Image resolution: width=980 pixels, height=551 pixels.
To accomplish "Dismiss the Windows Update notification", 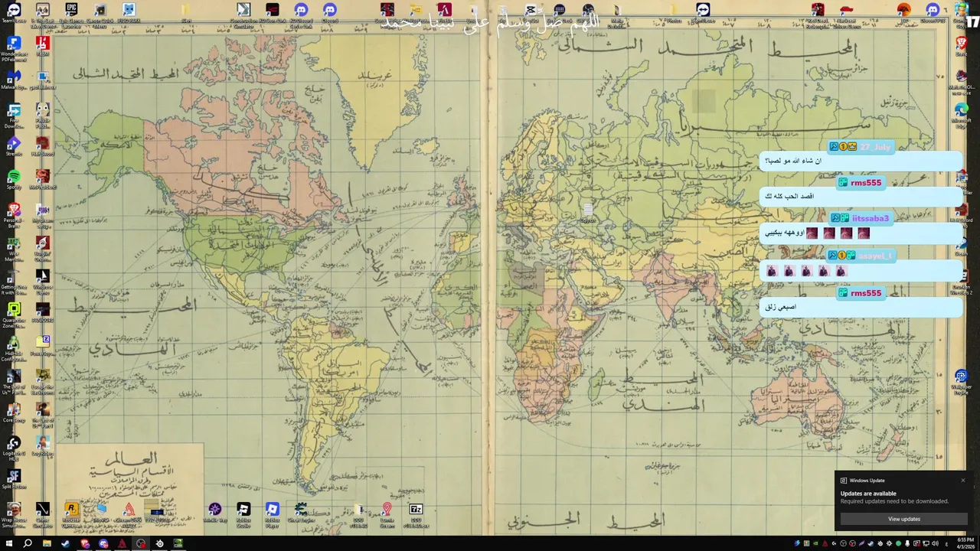I will coord(963,481).
